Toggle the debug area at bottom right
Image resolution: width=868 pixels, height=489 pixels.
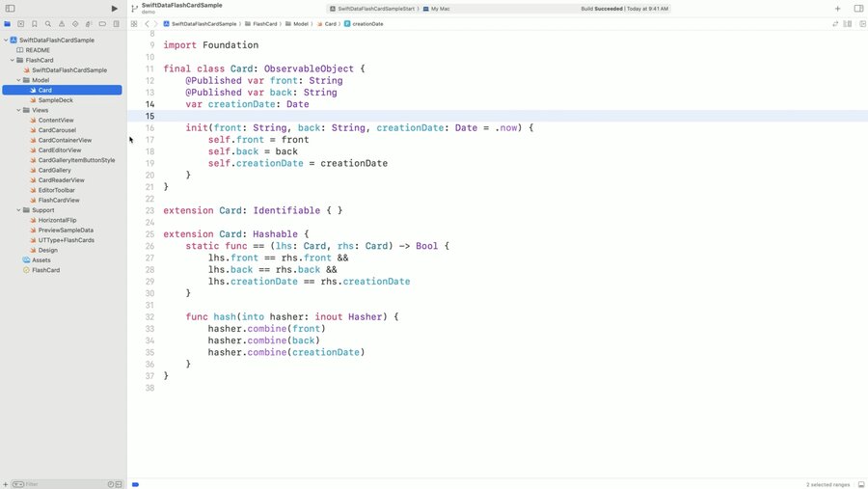(x=861, y=484)
